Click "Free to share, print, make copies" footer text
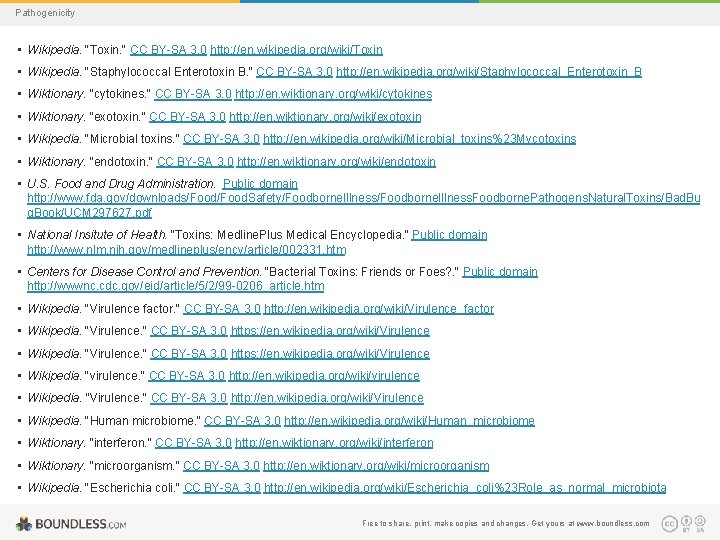This screenshot has height=540, width=720. tap(420, 523)
